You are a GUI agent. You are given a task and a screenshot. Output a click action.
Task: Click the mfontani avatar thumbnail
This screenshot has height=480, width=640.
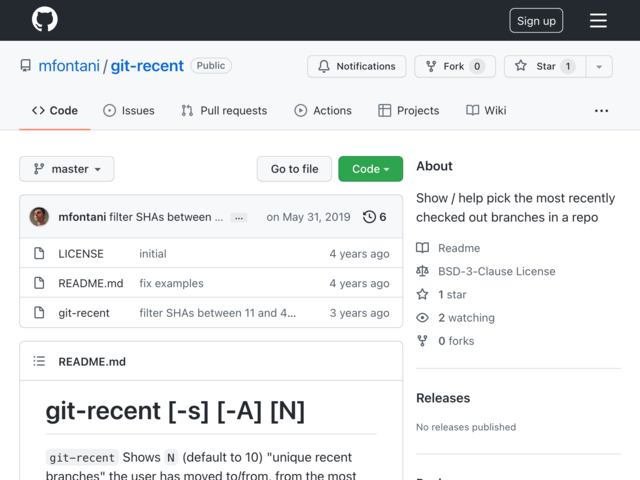39,217
